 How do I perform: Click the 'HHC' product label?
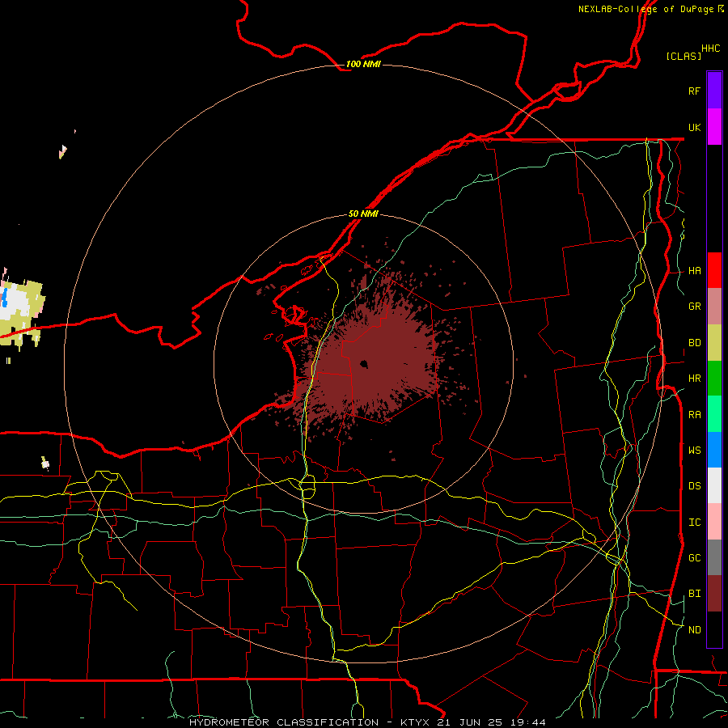coord(710,49)
